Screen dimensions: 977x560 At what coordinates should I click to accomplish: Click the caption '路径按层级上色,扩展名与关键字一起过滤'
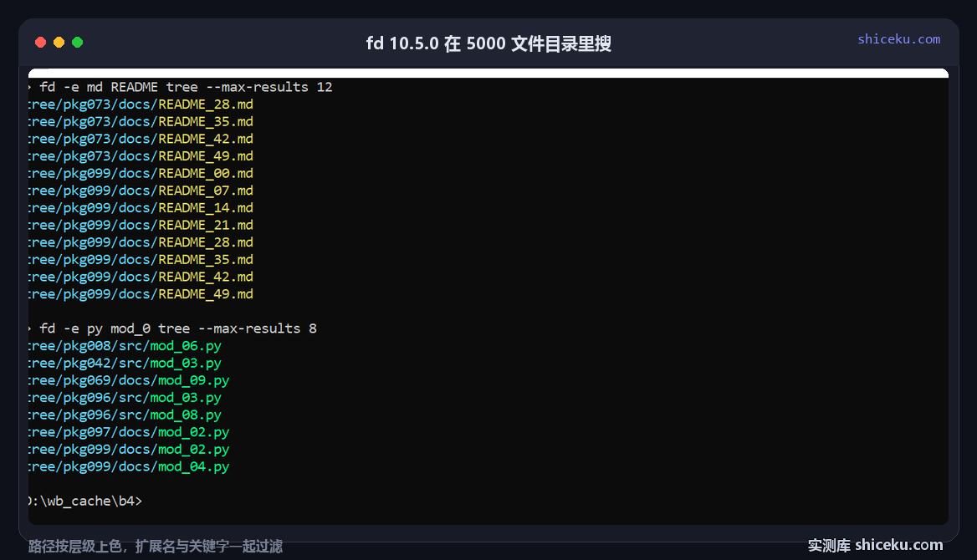[x=155, y=547]
